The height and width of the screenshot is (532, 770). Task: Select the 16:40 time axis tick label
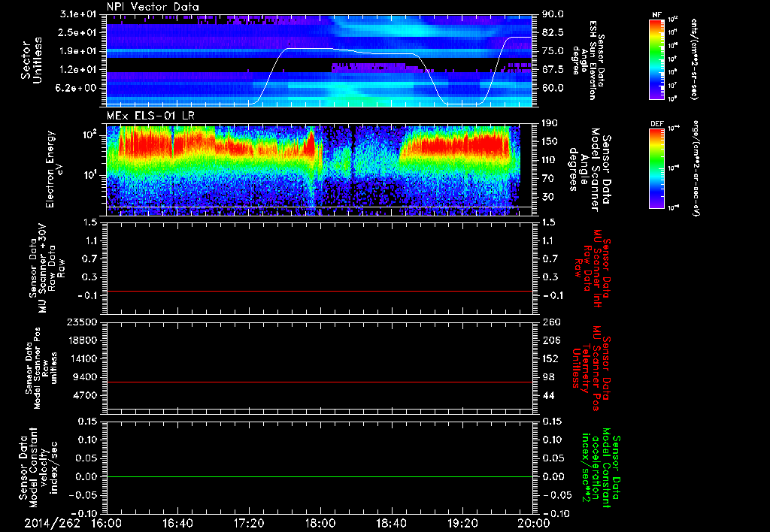pos(177,524)
